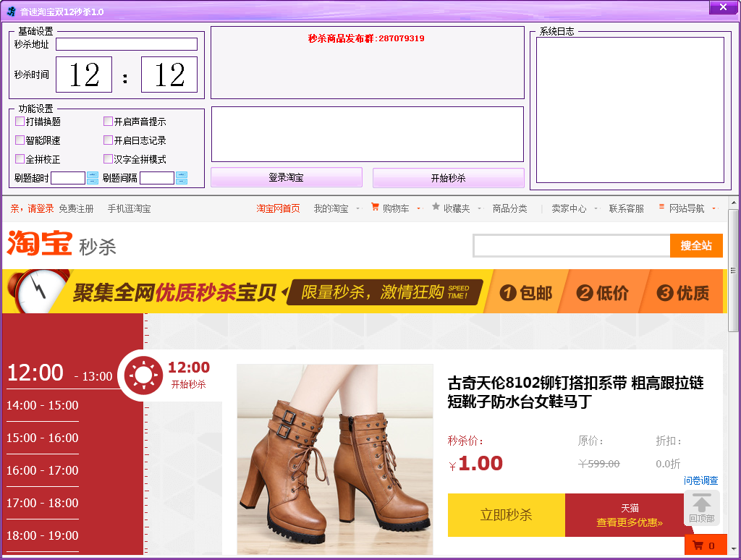Click the 淘宝 orange logo

pos(40,243)
